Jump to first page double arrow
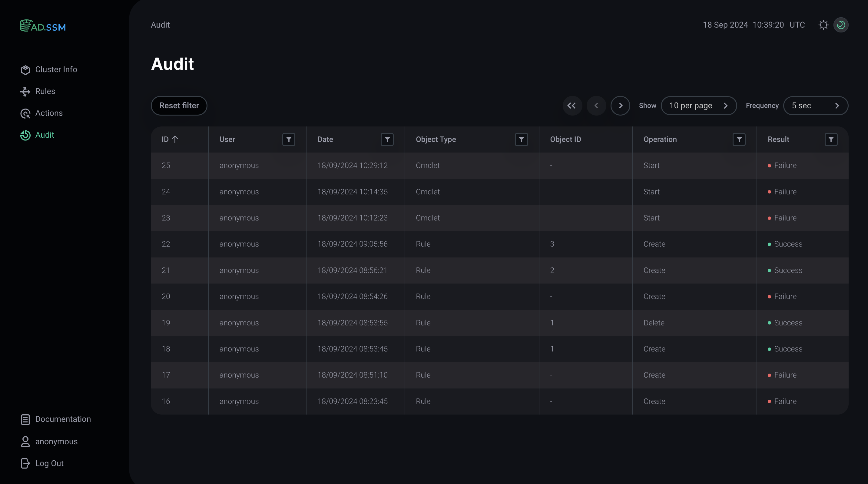The image size is (868, 484). pyautogui.click(x=572, y=106)
